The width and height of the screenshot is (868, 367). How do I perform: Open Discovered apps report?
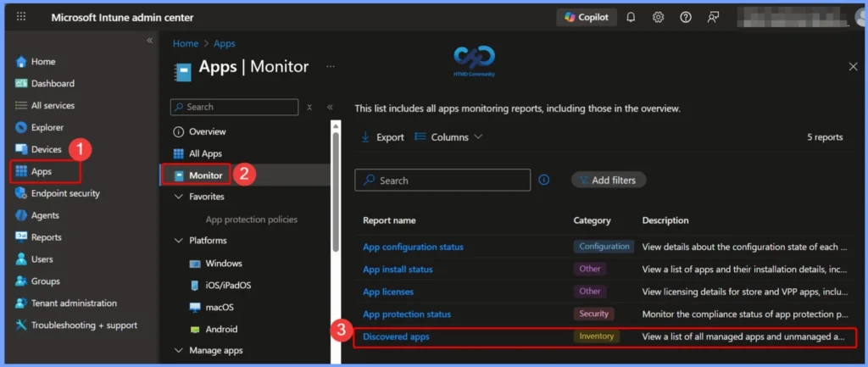click(x=396, y=336)
